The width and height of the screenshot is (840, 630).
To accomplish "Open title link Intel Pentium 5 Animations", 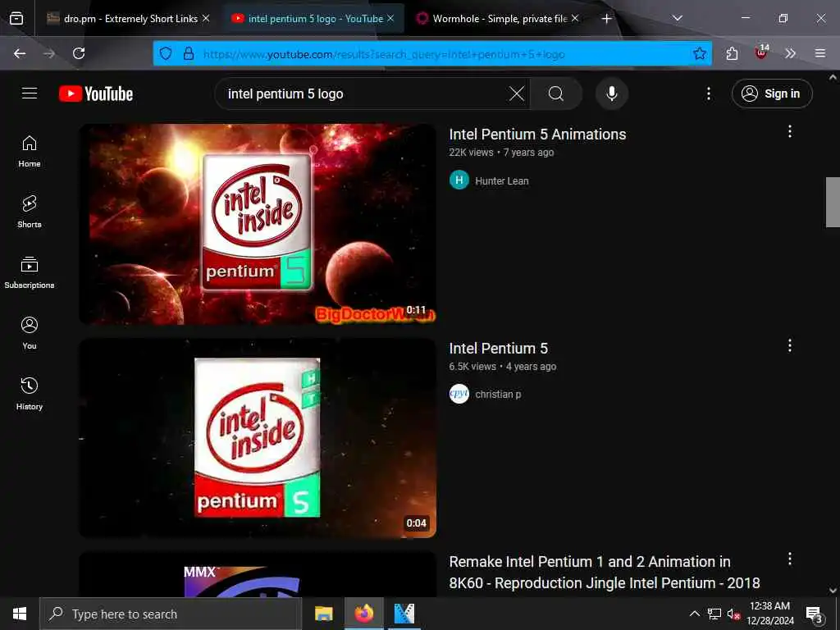I will pyautogui.click(x=537, y=134).
